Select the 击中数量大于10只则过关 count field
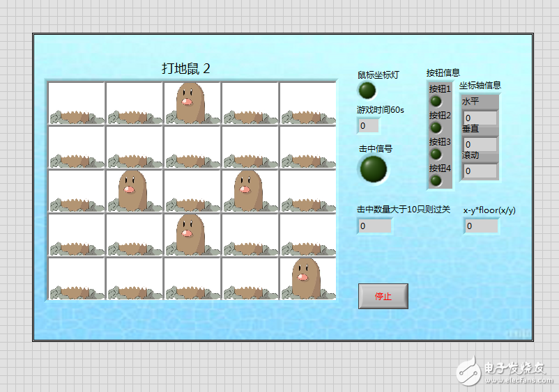This screenshot has width=559, height=392. point(374,226)
